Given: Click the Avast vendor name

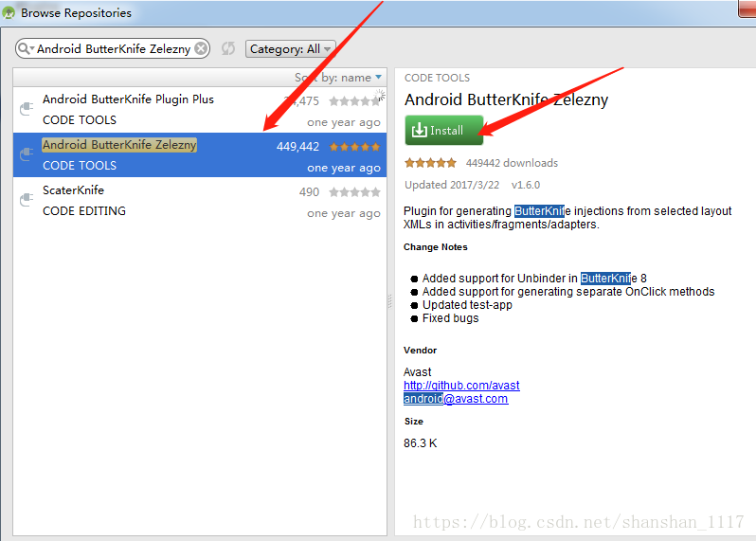Looking at the screenshot, I should [417, 372].
